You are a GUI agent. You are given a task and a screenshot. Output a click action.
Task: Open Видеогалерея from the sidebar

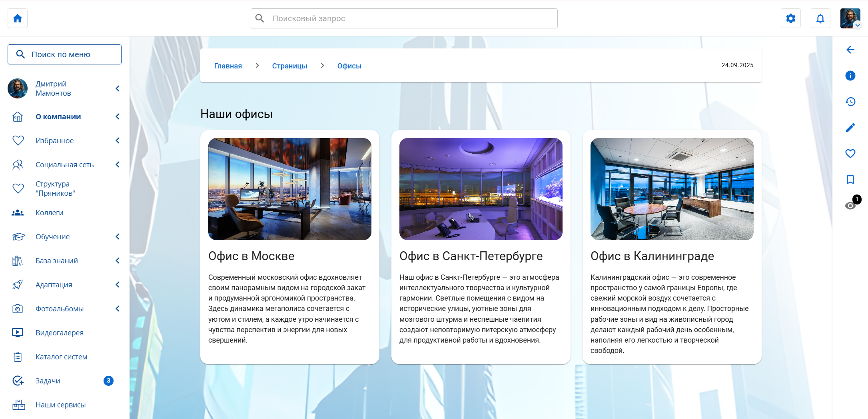(60, 333)
